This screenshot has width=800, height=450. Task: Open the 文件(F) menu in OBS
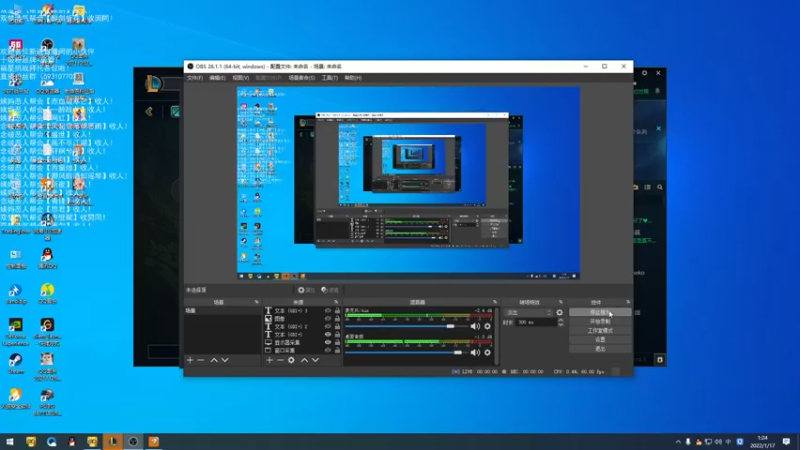pyautogui.click(x=194, y=78)
